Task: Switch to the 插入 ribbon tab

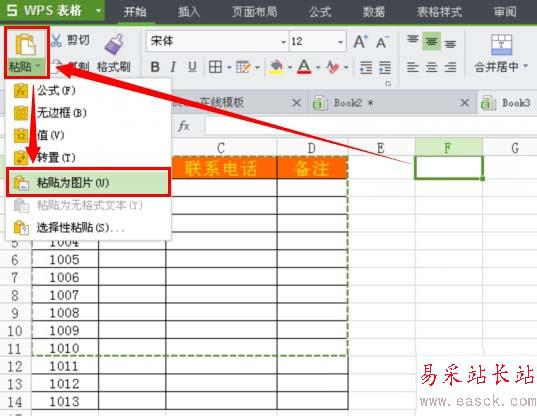Action: coord(189,12)
